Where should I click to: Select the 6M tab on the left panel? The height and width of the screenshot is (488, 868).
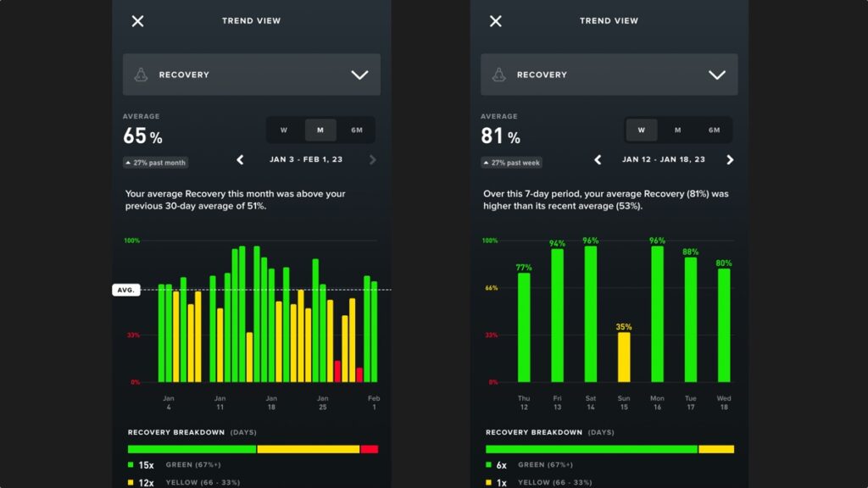357,130
